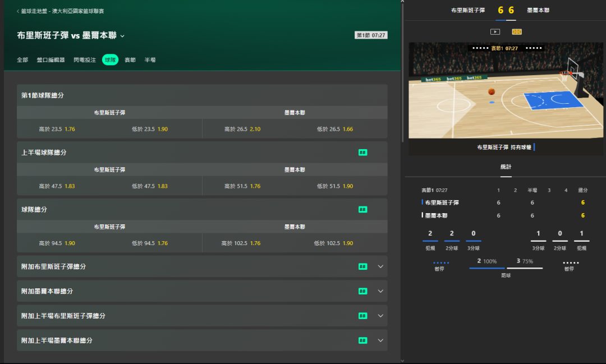Open match selector dropdown beside 墨爾本聯 title
The image size is (606, 364).
pyautogui.click(x=122, y=36)
